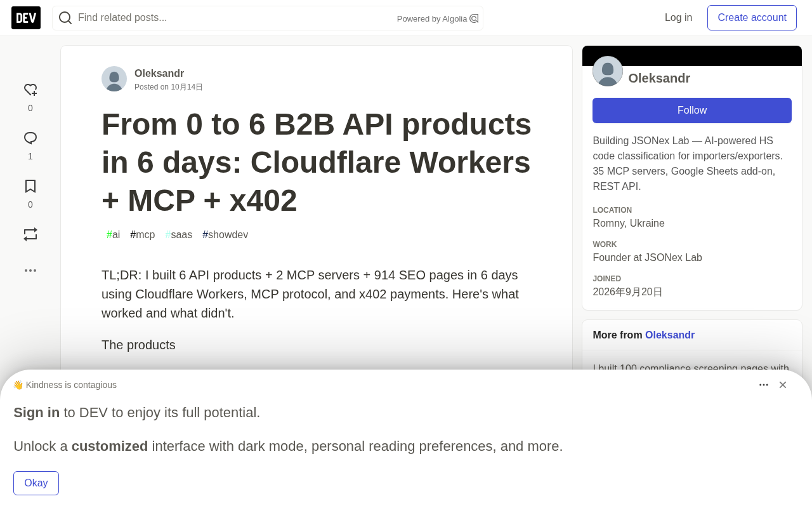Screen dimensions: 812x508
Task: Open the #ai tag
Action: coord(114,235)
